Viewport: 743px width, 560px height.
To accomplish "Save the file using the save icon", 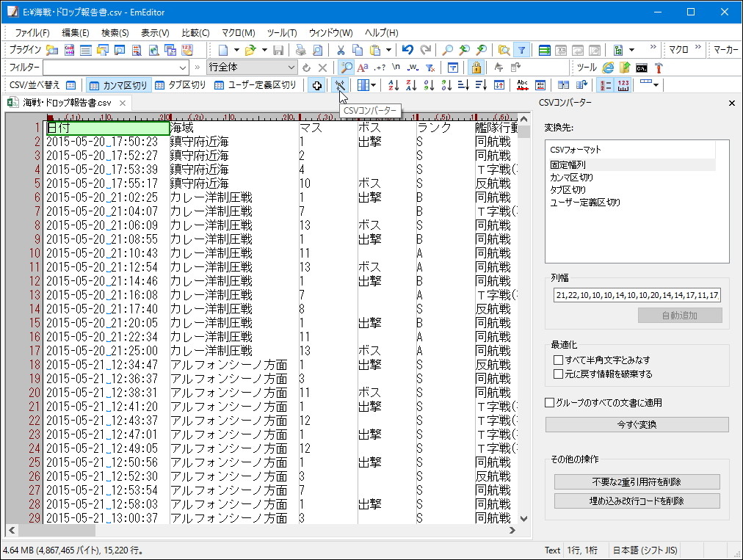I will (x=278, y=49).
